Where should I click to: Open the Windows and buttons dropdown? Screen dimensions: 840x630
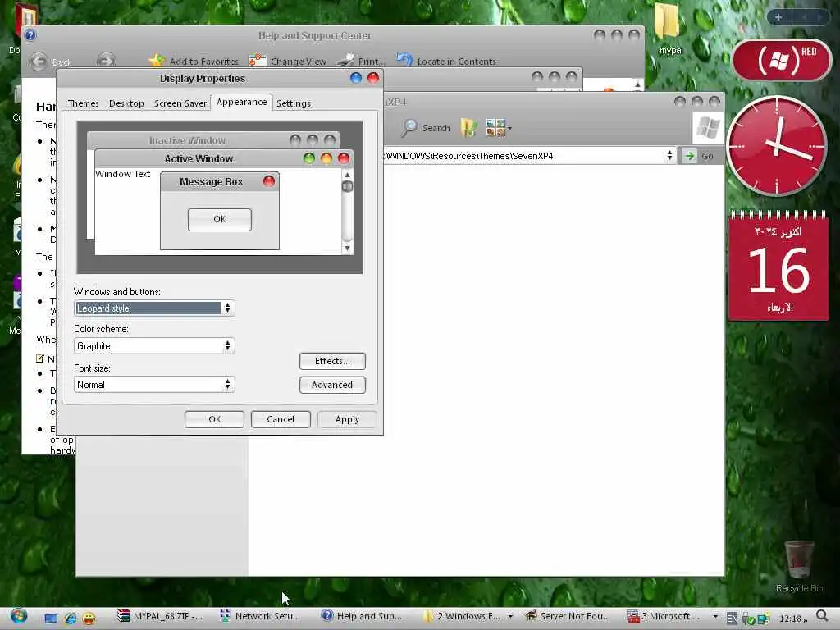pyautogui.click(x=154, y=308)
